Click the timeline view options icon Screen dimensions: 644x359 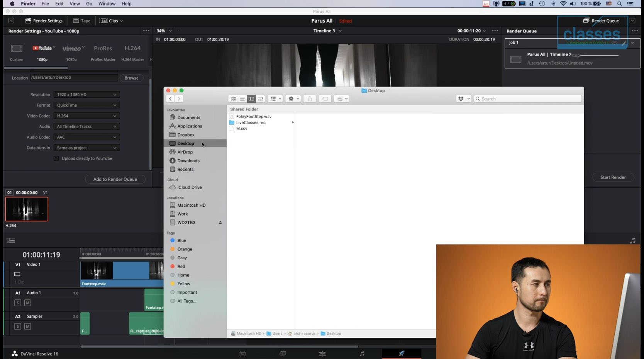click(11, 240)
